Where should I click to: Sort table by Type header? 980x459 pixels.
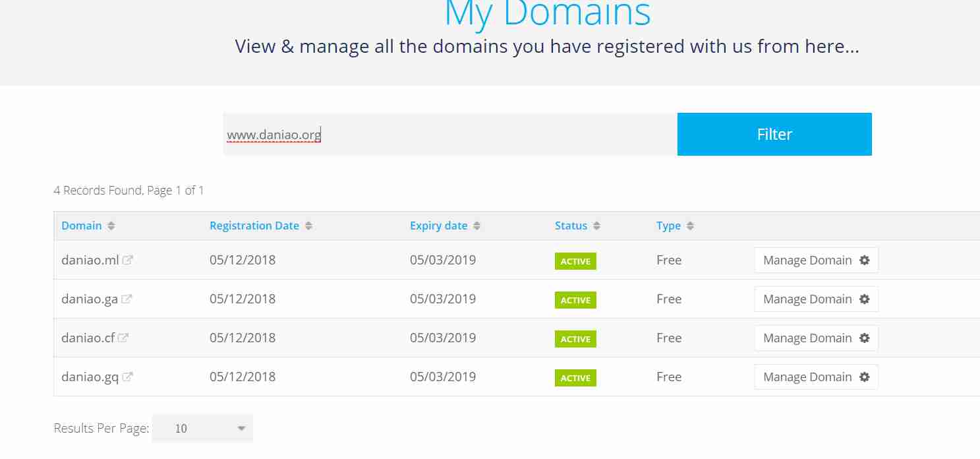[x=668, y=226]
